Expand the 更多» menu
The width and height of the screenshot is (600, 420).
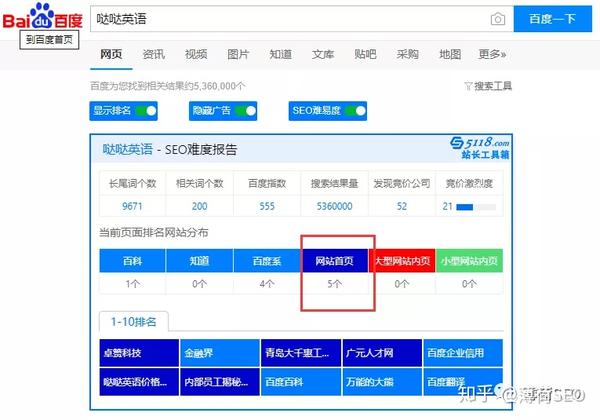pos(492,54)
